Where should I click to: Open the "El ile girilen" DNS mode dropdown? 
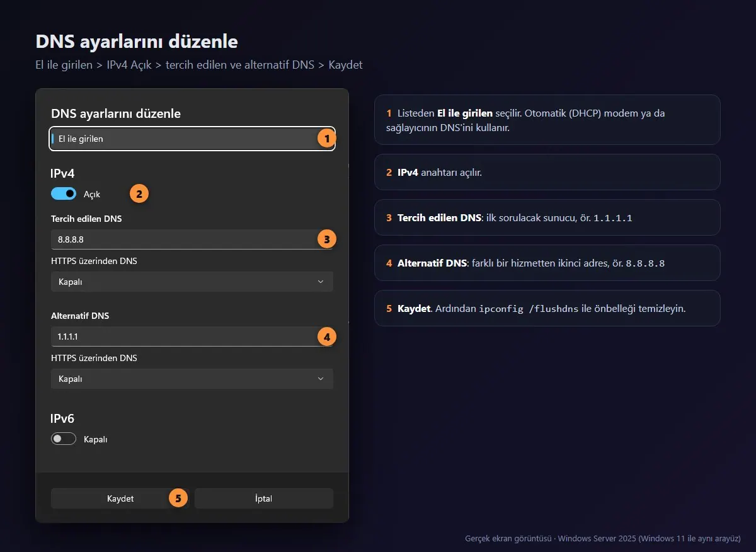pyautogui.click(x=192, y=139)
